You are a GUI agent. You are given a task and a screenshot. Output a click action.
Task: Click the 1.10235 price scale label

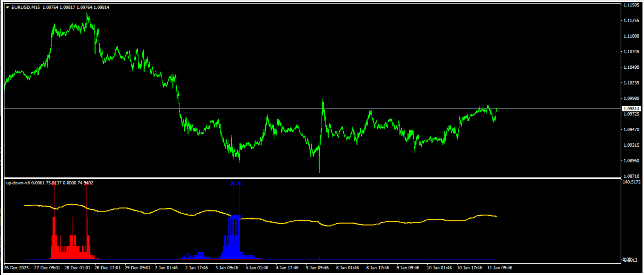click(x=631, y=83)
